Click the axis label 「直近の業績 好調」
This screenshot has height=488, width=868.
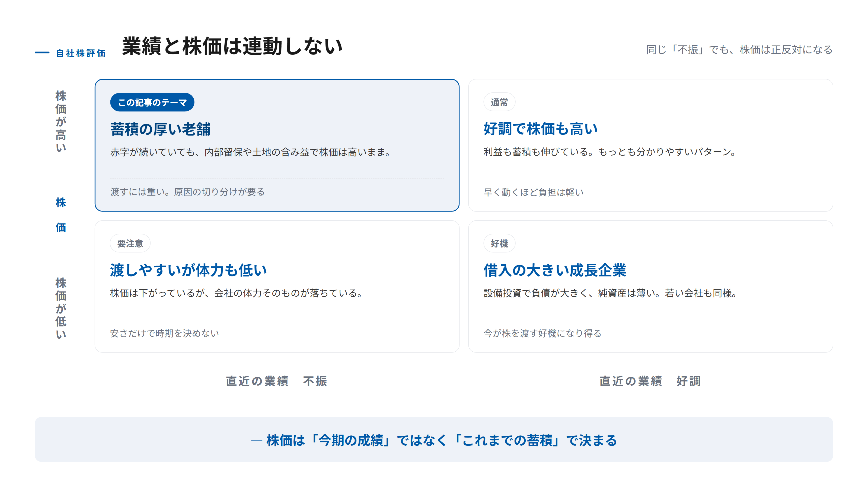[650, 381]
